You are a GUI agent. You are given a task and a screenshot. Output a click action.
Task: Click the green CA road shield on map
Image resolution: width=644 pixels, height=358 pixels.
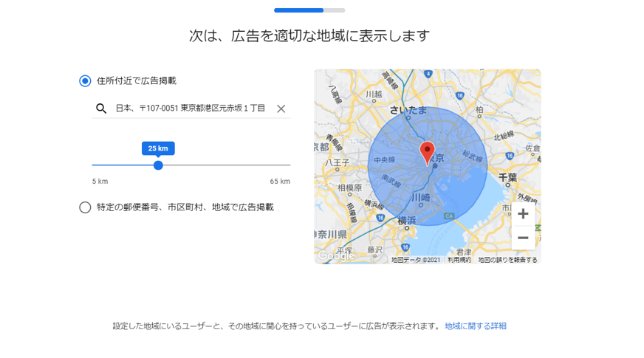[x=448, y=216]
